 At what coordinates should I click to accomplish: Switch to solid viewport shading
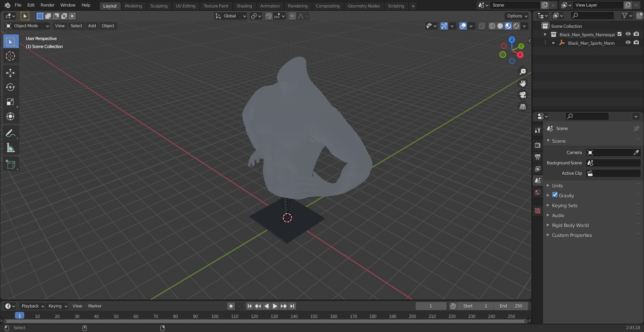(500, 26)
